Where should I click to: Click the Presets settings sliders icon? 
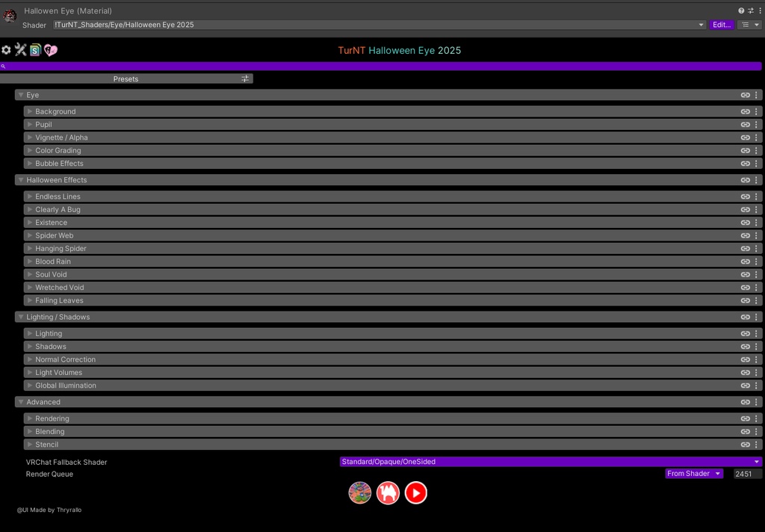pos(245,78)
